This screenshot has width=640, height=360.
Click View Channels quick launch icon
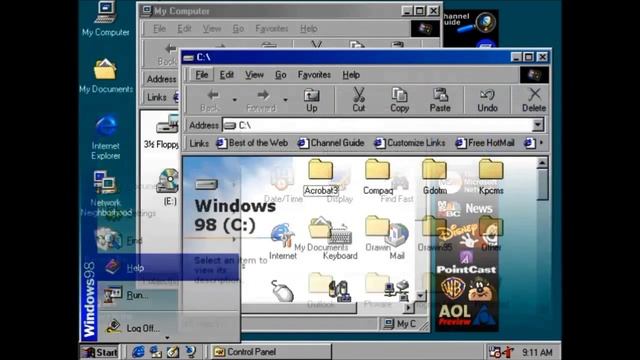190,351
